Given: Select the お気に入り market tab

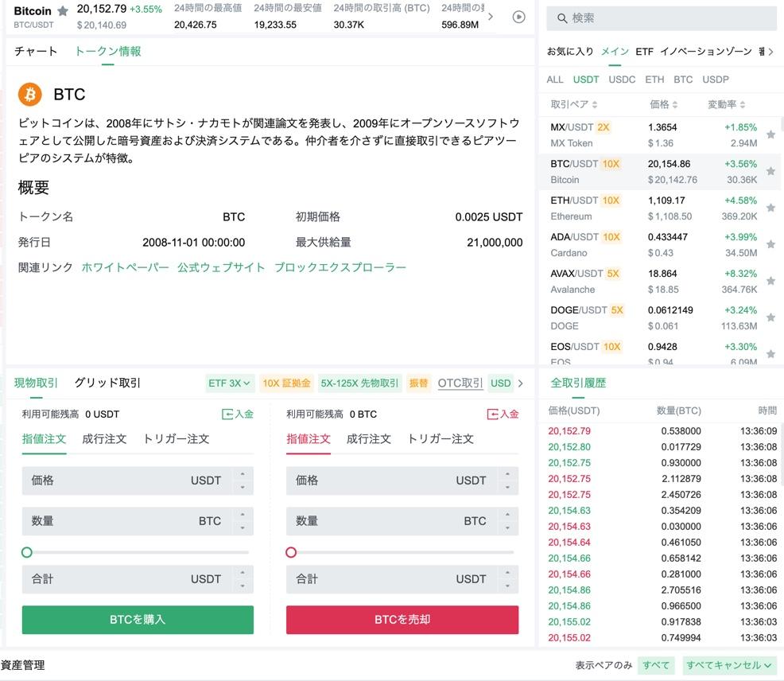Looking at the screenshot, I should pyautogui.click(x=570, y=52).
